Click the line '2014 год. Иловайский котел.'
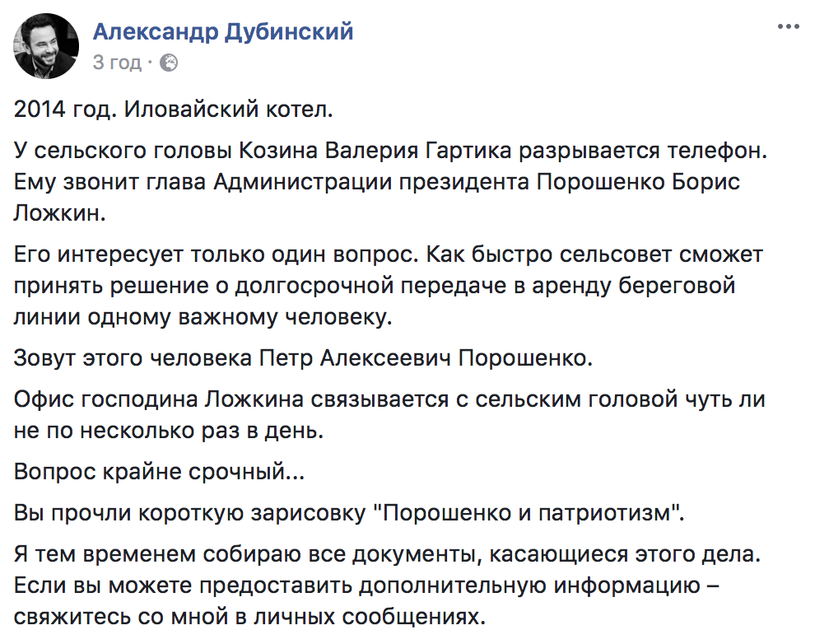 click(173, 110)
